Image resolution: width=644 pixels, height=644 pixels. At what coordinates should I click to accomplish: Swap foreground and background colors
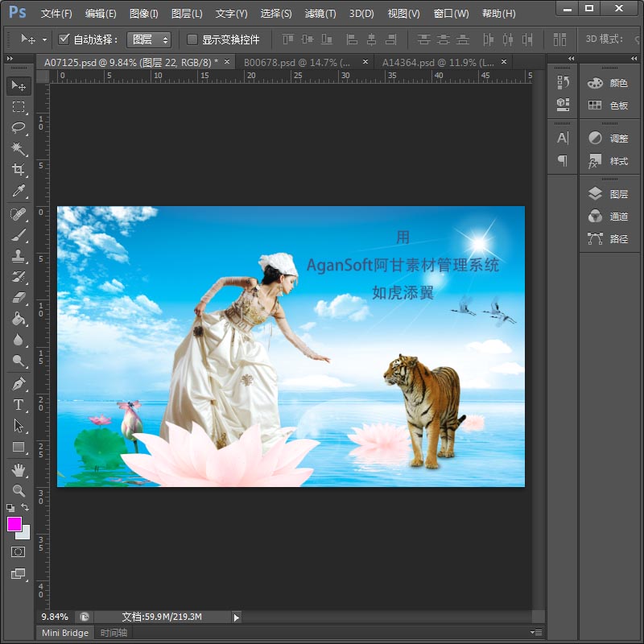point(25,507)
